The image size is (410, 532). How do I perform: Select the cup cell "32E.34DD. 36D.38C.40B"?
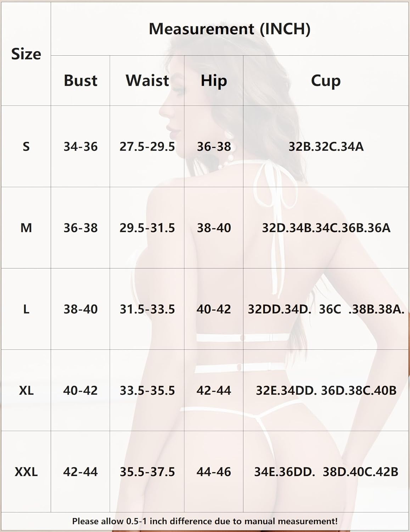pyautogui.click(x=326, y=390)
